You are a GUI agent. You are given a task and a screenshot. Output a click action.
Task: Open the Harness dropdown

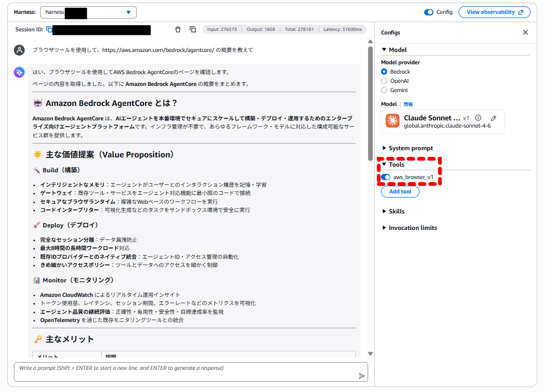pyautogui.click(x=88, y=12)
